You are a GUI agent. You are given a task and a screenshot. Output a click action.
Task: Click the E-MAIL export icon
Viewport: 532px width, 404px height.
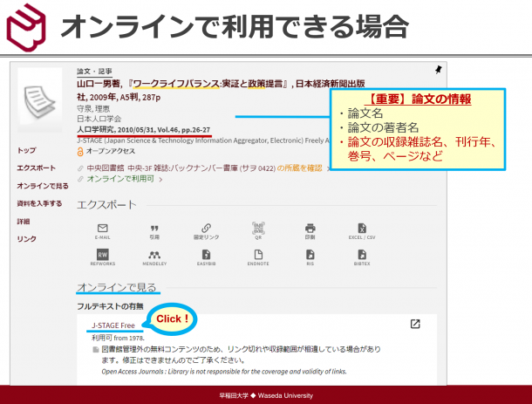pos(102,228)
